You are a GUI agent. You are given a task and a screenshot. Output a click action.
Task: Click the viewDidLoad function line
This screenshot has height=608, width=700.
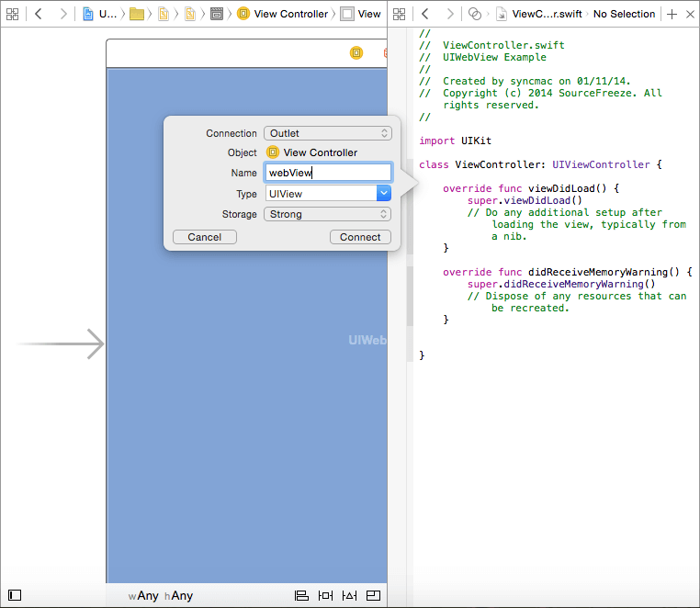click(531, 188)
